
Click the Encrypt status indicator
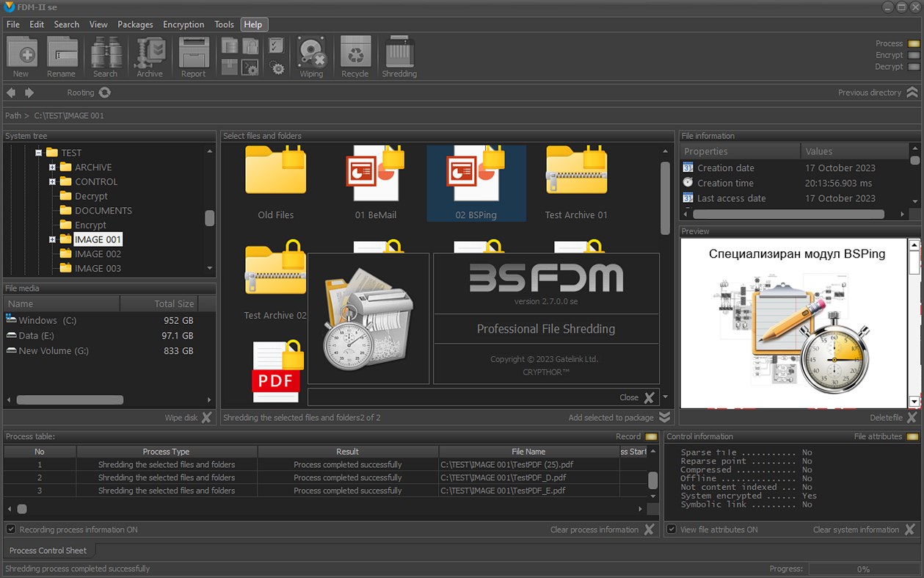click(x=914, y=54)
